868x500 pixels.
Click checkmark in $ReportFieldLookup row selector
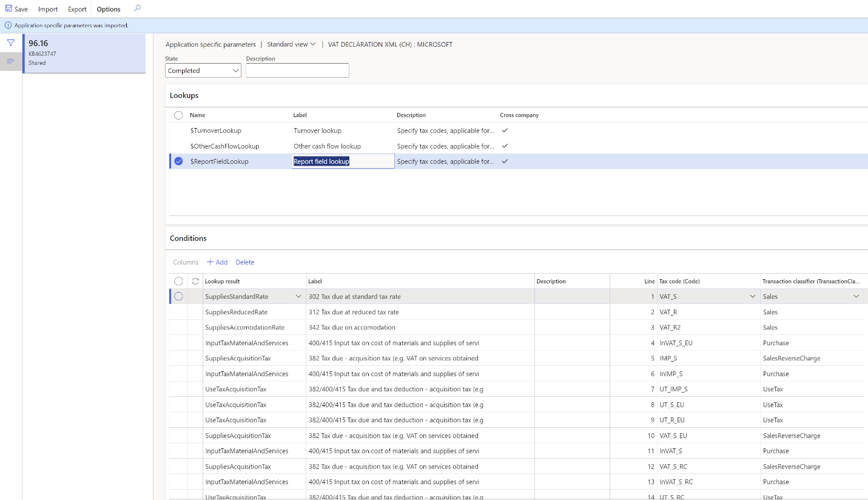(x=178, y=161)
